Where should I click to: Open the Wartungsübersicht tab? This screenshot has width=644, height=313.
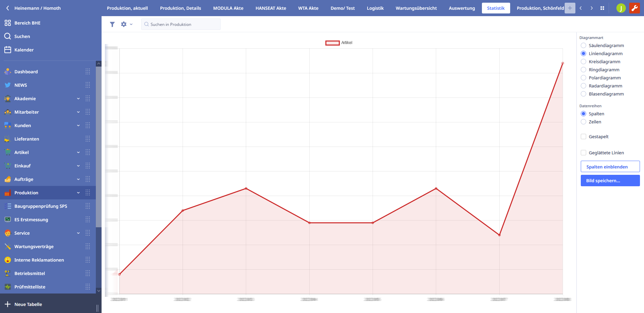(416, 8)
